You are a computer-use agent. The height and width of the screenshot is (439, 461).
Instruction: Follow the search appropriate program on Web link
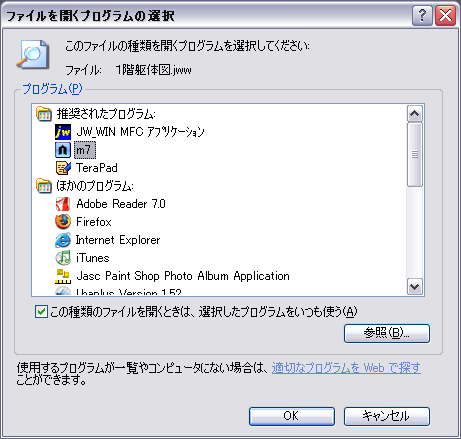346,368
